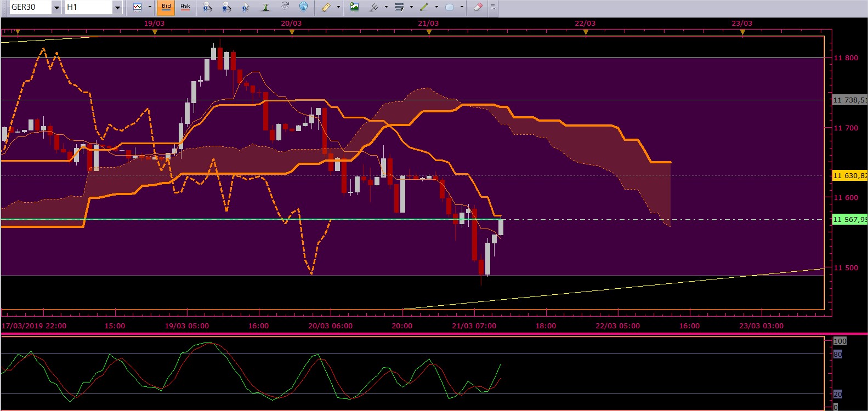The width and height of the screenshot is (868, 411).
Task: Click the 19/03 day separator marker
Action: coord(155,32)
